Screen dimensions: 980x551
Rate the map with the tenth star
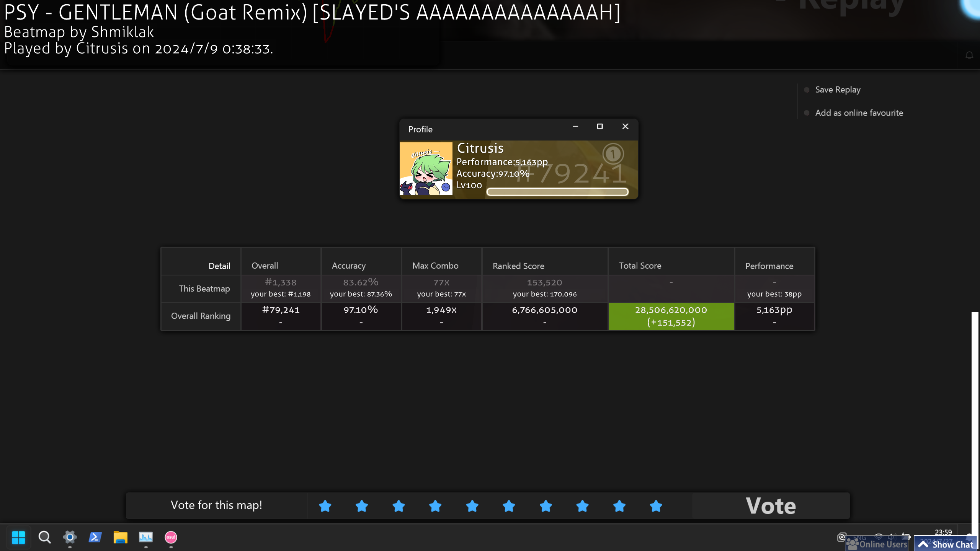click(656, 506)
